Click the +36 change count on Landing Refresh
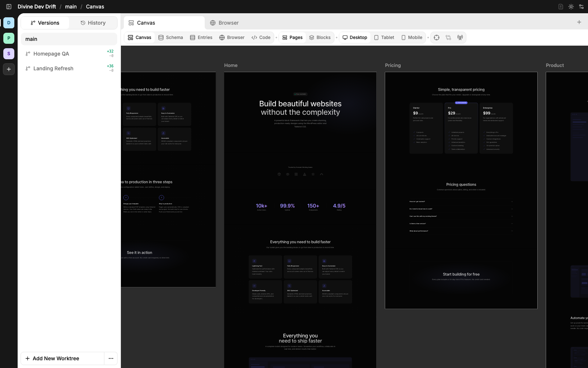Viewport: 588px width, 368px height. [x=110, y=66]
